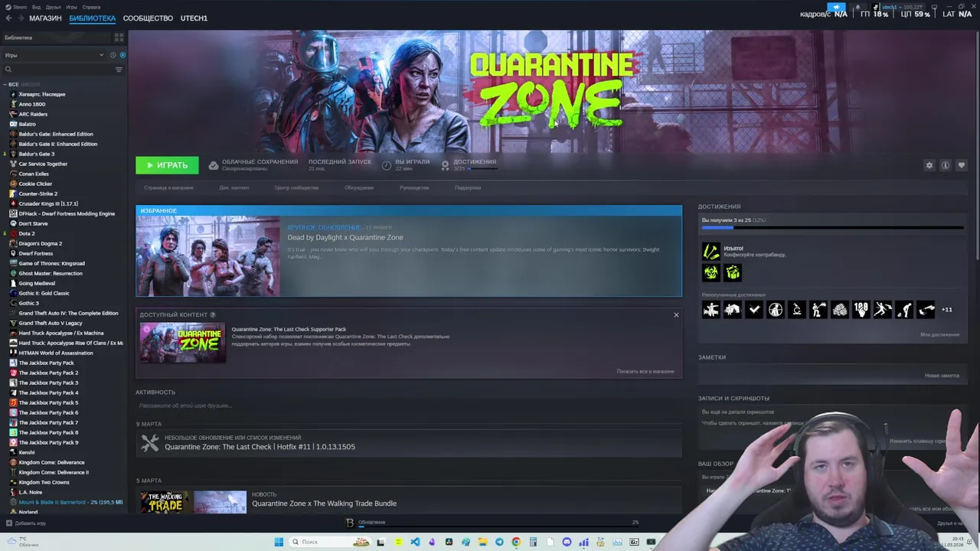
Task: Click the microscope locked achievement icon
Action: coord(797,309)
